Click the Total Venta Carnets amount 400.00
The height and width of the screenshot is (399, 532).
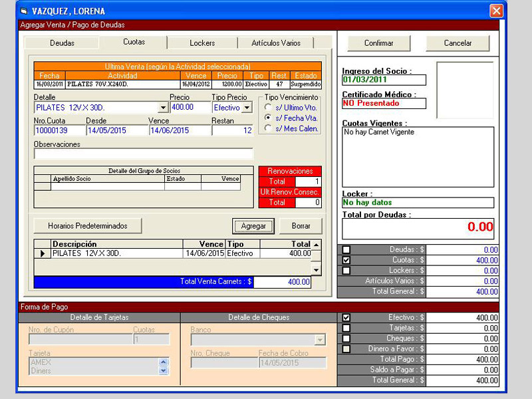click(x=282, y=282)
